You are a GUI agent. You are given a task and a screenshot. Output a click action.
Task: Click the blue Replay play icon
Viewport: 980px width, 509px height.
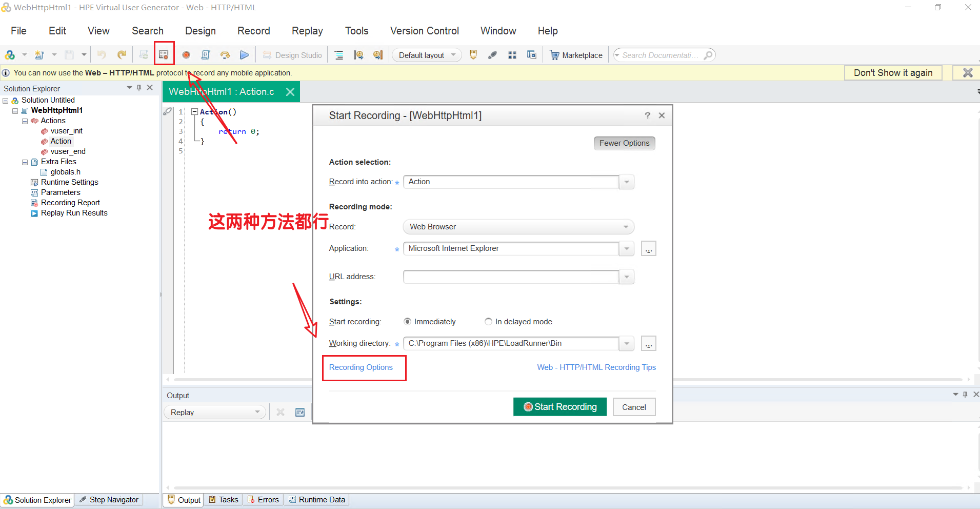click(245, 55)
